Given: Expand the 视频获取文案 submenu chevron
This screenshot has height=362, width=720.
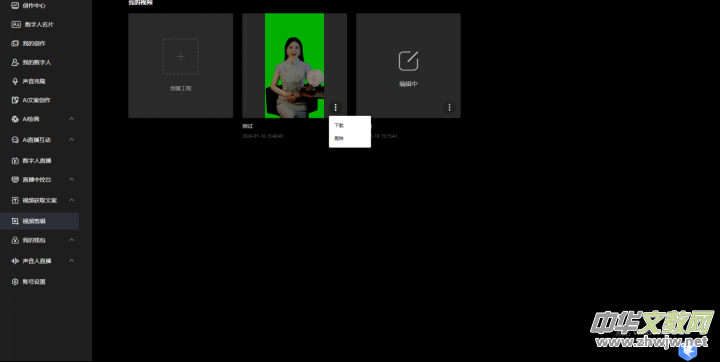Looking at the screenshot, I should (x=72, y=200).
